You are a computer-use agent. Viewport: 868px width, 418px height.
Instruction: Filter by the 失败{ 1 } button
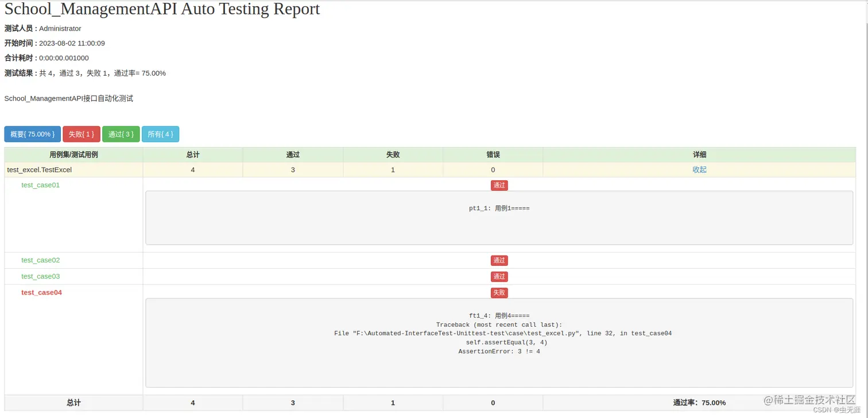point(82,134)
